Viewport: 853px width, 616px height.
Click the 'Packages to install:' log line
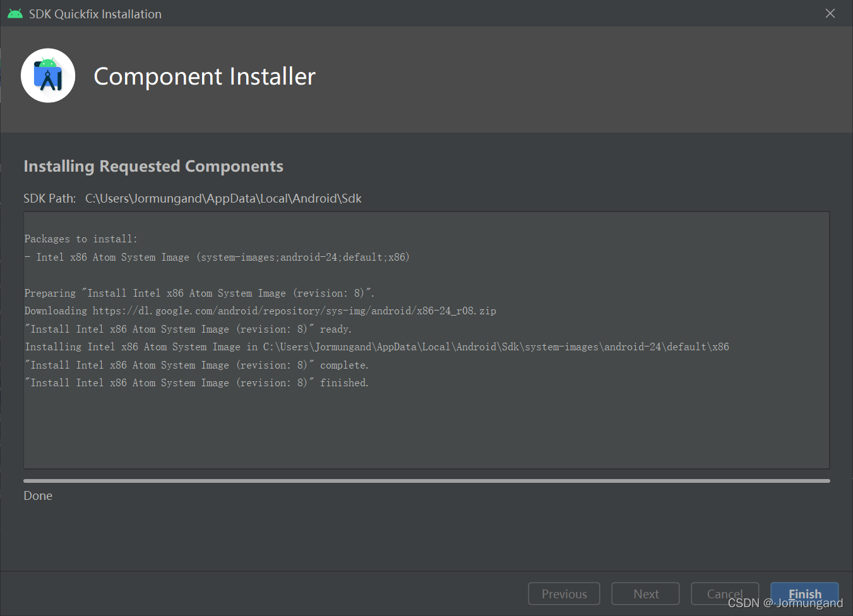(x=81, y=239)
